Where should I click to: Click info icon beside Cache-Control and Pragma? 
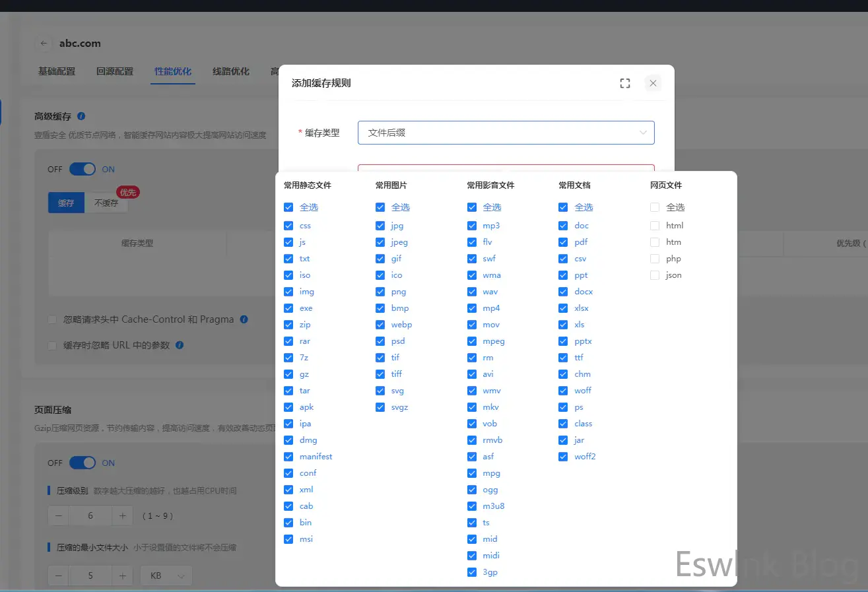[244, 319]
